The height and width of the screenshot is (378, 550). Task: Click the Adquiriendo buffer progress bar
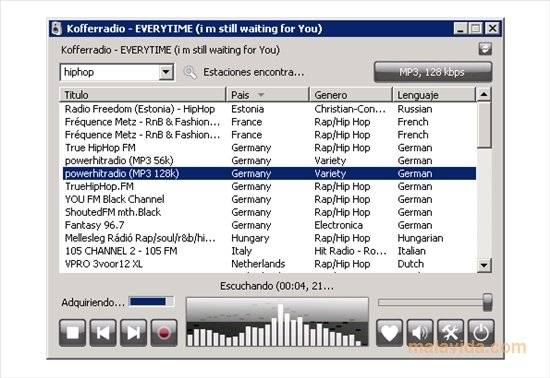(x=152, y=301)
